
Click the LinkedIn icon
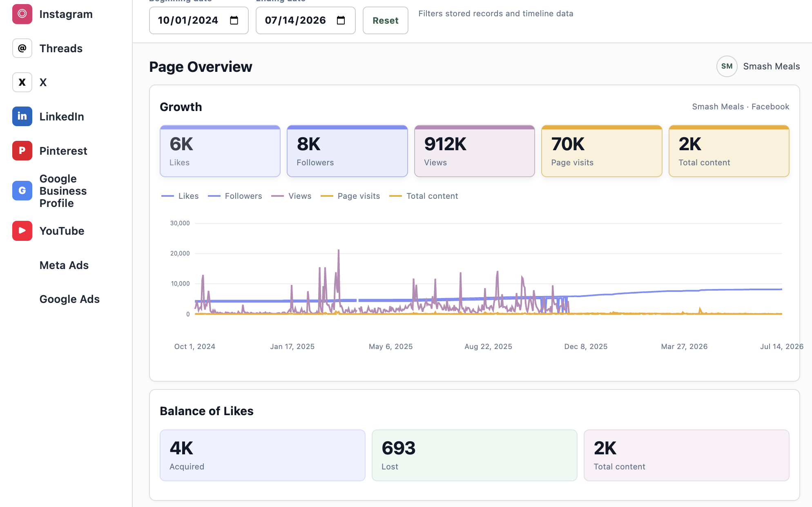[x=22, y=116]
